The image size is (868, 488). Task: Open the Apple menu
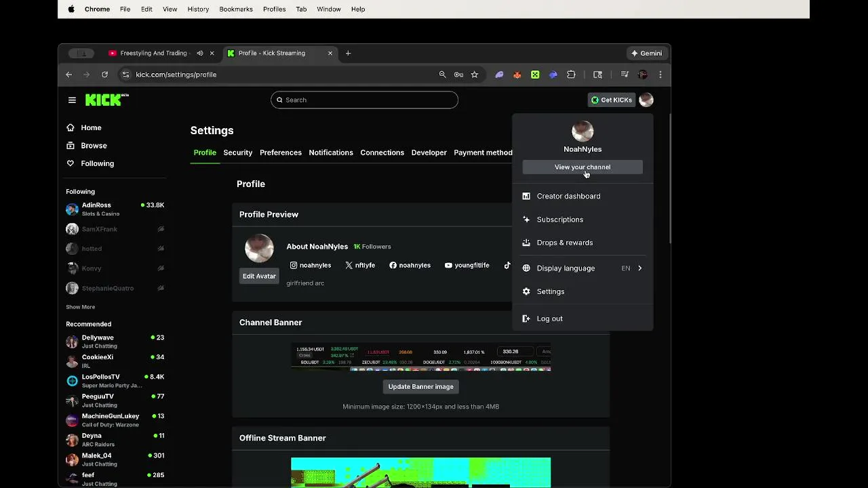(x=71, y=9)
